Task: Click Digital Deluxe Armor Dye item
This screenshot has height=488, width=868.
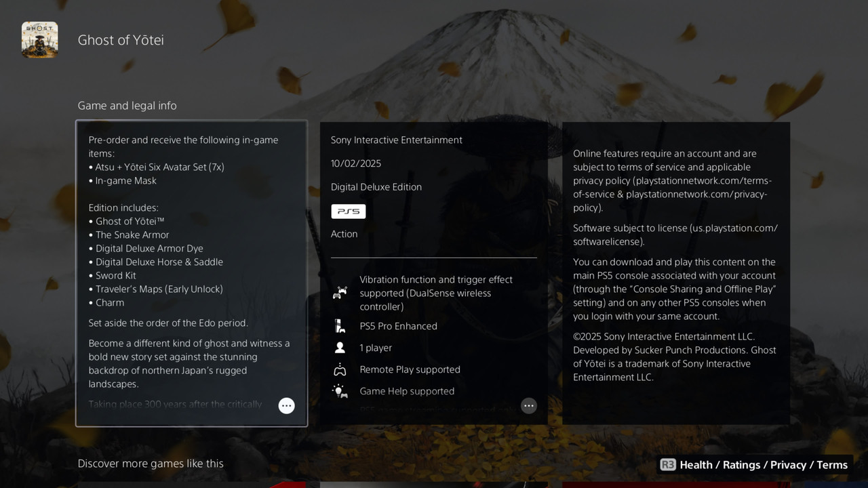Action: tap(146, 249)
